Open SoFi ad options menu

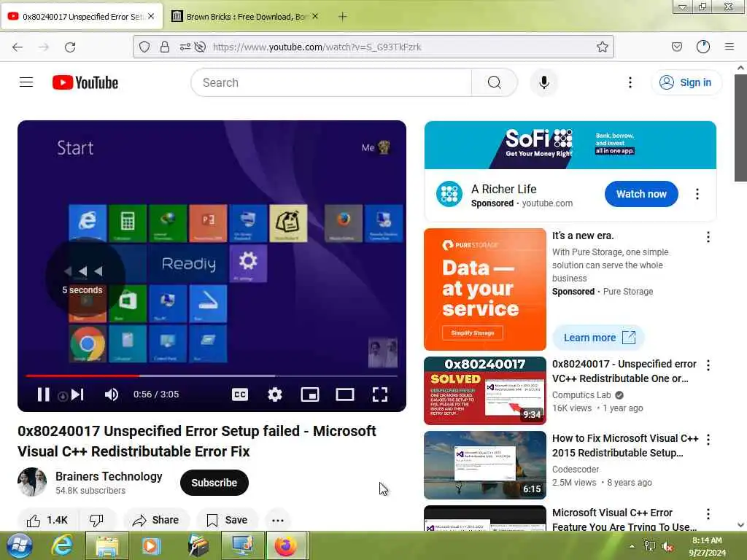point(697,194)
